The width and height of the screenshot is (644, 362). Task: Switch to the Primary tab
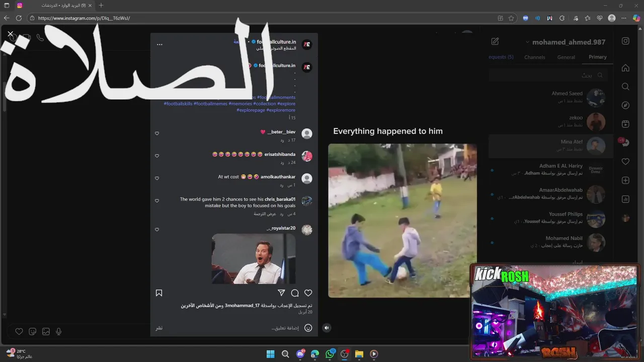[x=598, y=57]
